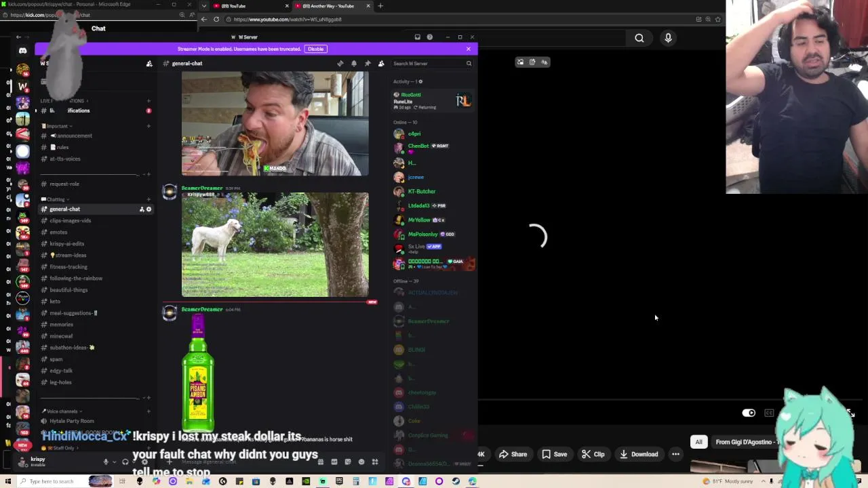Image resolution: width=868 pixels, height=488 pixels.
Task: Click Edge browser back arrow
Action: (x=204, y=19)
